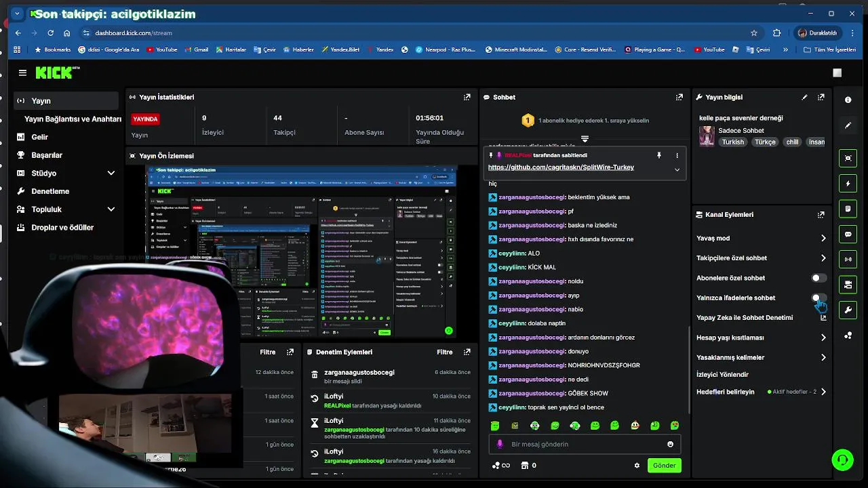
Task: Pop out the Yayın bilgisi panel
Action: (x=821, y=97)
